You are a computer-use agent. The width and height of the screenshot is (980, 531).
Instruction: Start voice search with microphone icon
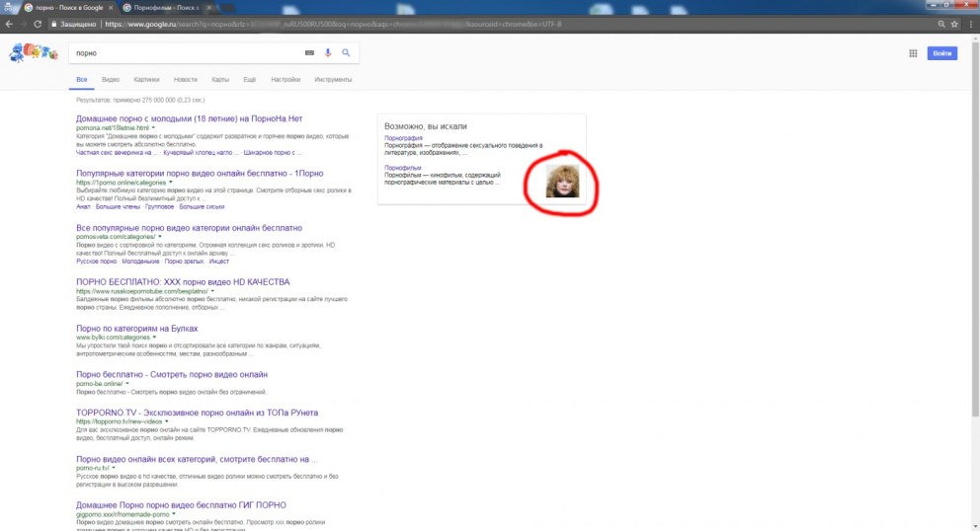pos(328,53)
